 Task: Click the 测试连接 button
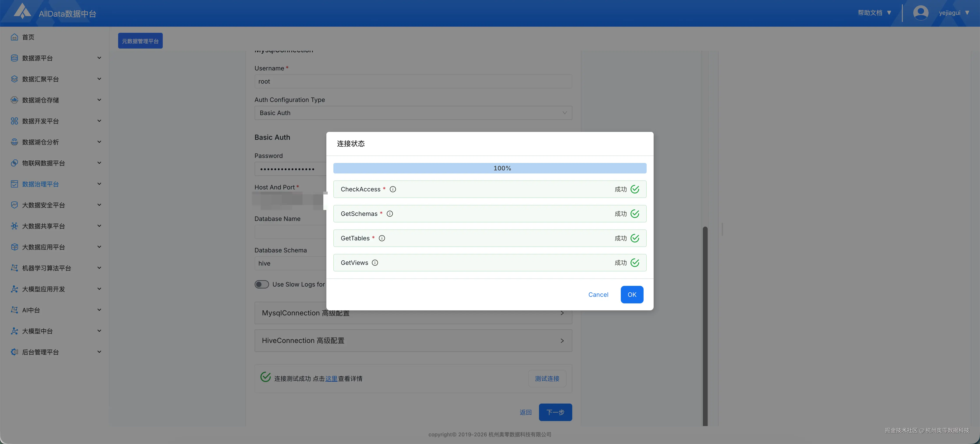pos(547,379)
